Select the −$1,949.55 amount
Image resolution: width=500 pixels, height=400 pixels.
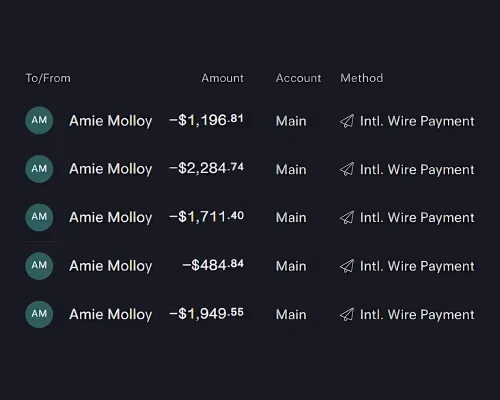(x=207, y=314)
